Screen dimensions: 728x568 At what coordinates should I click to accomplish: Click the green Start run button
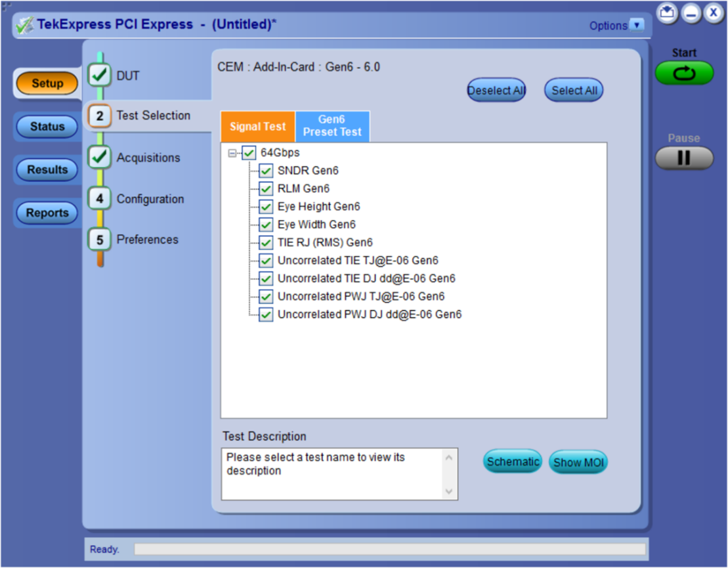(x=684, y=74)
